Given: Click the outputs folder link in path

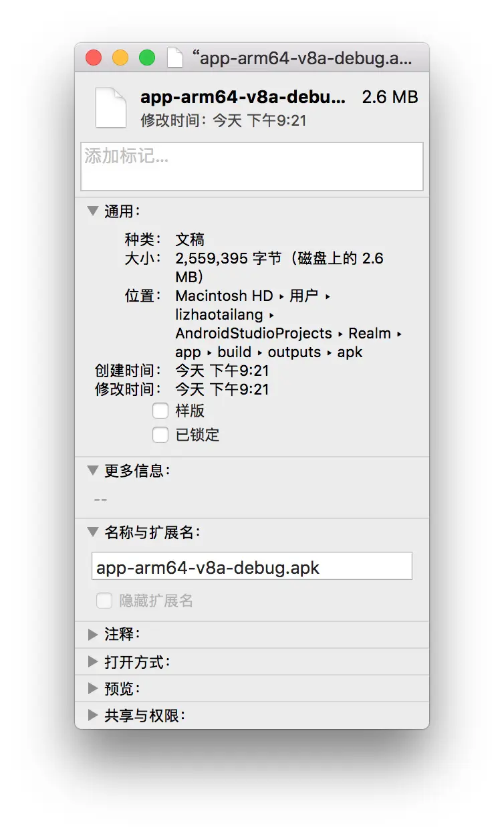Looking at the screenshot, I should point(295,352).
